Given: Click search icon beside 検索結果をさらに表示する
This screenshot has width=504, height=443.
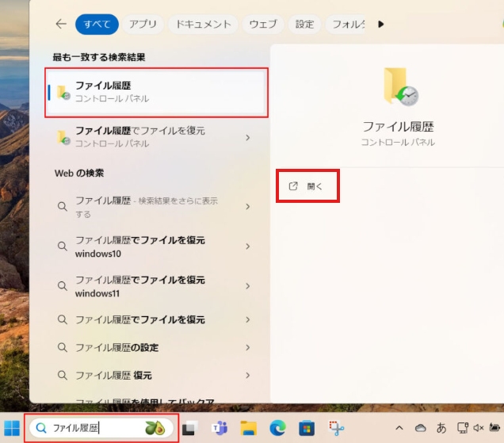Looking at the screenshot, I should tap(63, 206).
